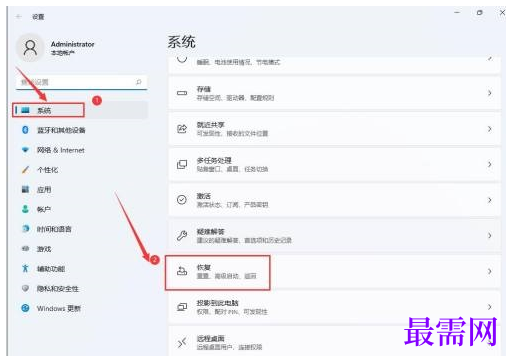Open 投影到此电脑 settings row
Image resolution: width=516 pixels, height=363 pixels.
pos(334,307)
